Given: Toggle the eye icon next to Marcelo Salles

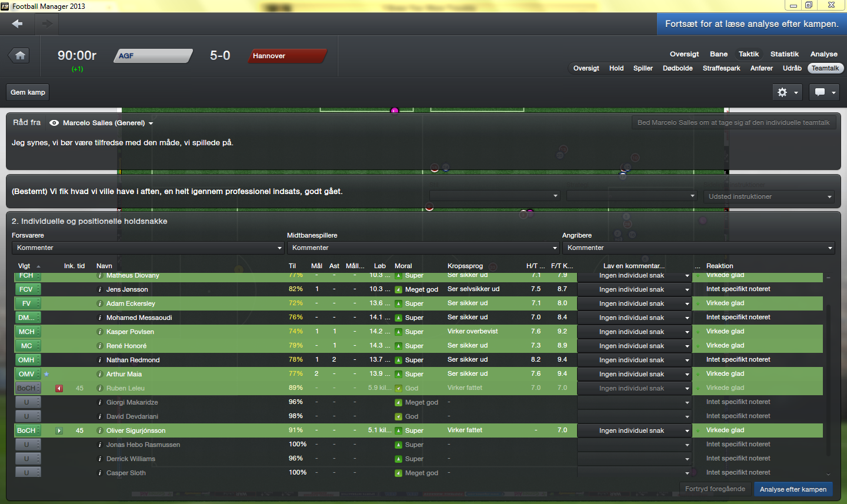Looking at the screenshot, I should point(54,123).
